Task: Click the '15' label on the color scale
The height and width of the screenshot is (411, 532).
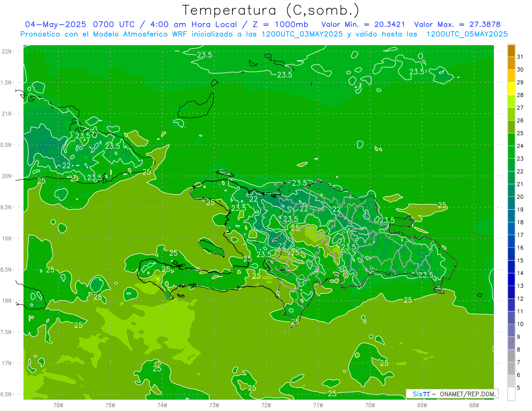Action: (520, 261)
